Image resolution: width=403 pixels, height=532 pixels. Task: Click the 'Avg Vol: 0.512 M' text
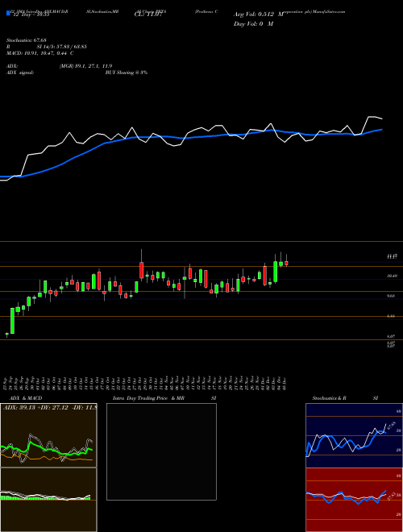coord(259,15)
